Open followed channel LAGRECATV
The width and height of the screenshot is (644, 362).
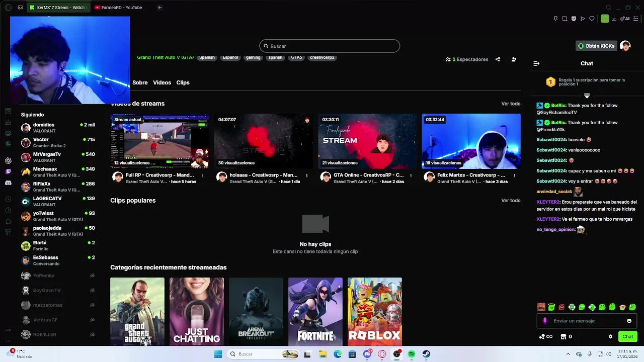point(58,202)
